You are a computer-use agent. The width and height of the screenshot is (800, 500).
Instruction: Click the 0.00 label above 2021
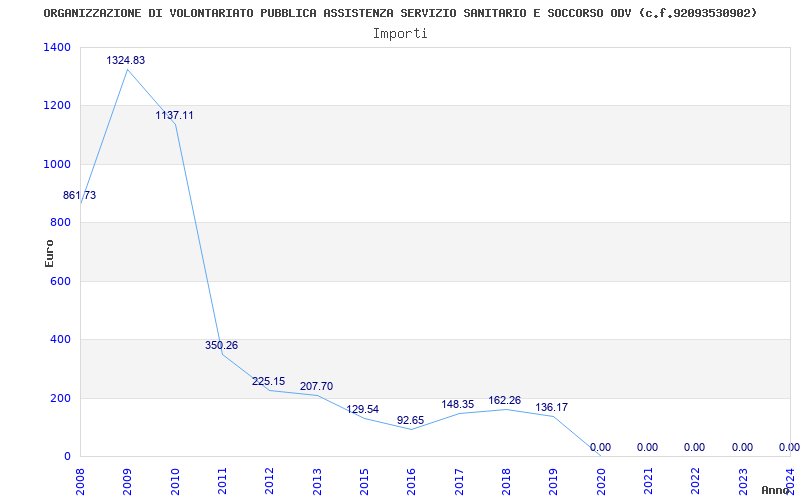[647, 447]
